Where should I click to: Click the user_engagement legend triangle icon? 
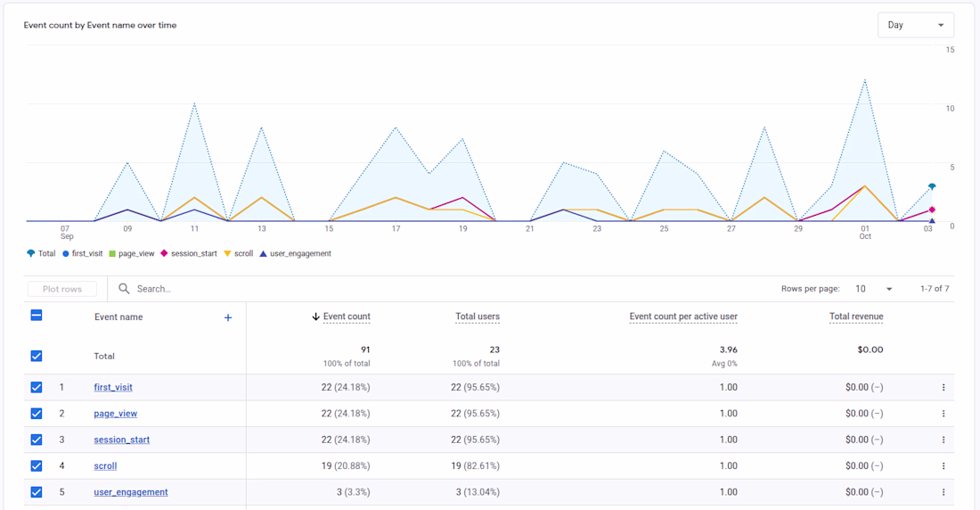coord(263,253)
